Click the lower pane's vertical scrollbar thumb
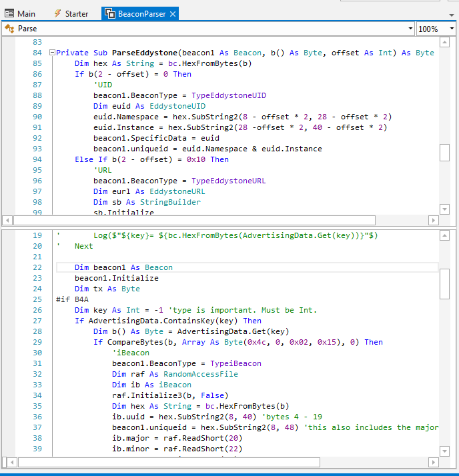The width and height of the screenshot is (459, 476). (x=444, y=284)
